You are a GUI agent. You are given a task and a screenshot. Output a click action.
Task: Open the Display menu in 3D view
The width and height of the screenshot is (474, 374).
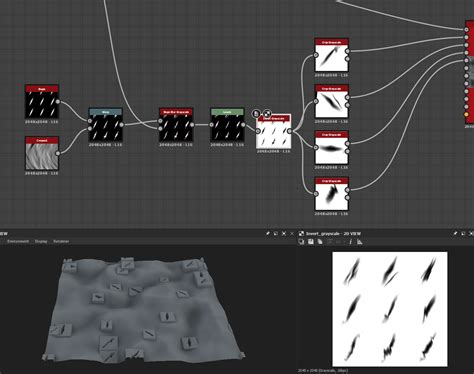tap(41, 241)
